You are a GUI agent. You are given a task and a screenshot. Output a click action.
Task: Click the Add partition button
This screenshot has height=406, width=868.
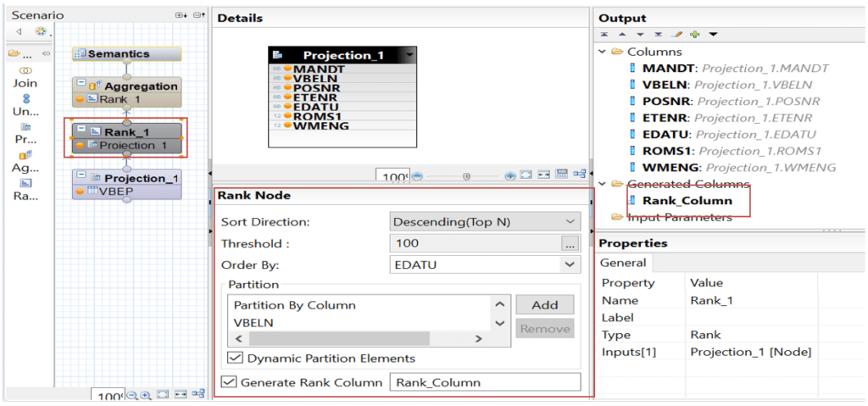click(x=544, y=305)
